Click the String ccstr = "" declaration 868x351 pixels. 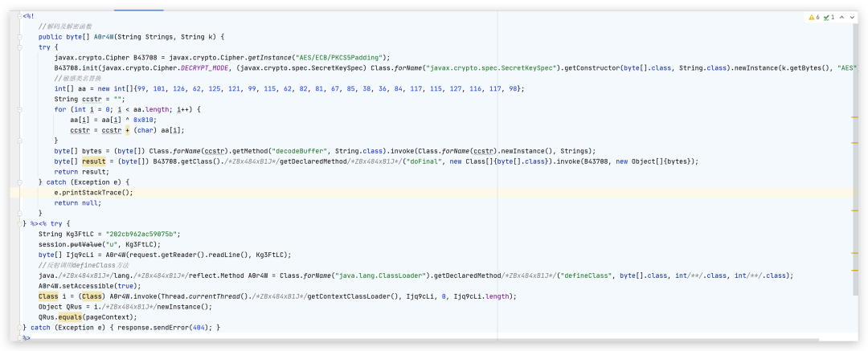click(x=90, y=99)
